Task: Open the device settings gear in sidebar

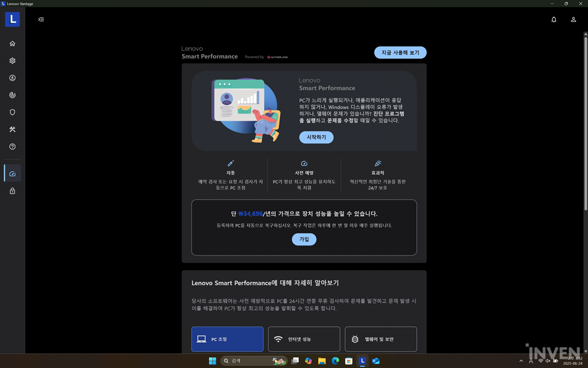Action: point(12,61)
